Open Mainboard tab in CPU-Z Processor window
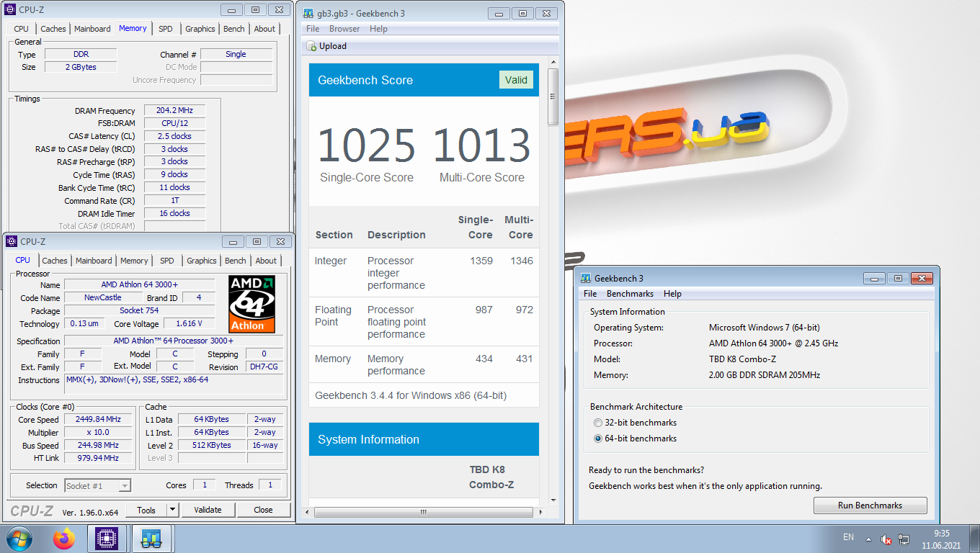This screenshot has height=553, width=980. (x=94, y=261)
